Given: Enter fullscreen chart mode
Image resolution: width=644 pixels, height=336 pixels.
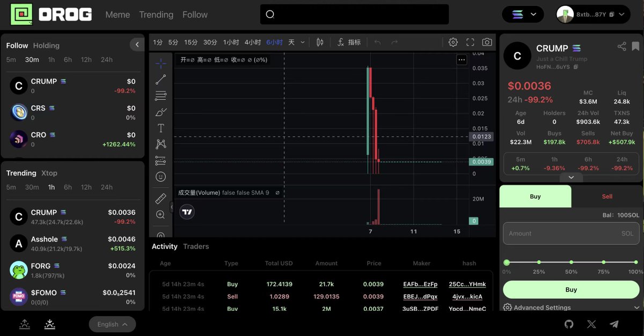Looking at the screenshot, I should coord(470,42).
